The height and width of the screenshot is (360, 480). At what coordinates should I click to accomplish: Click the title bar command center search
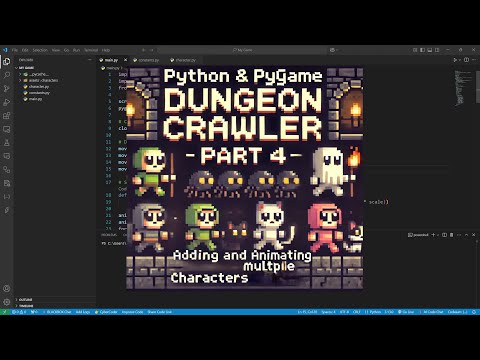pos(243,50)
